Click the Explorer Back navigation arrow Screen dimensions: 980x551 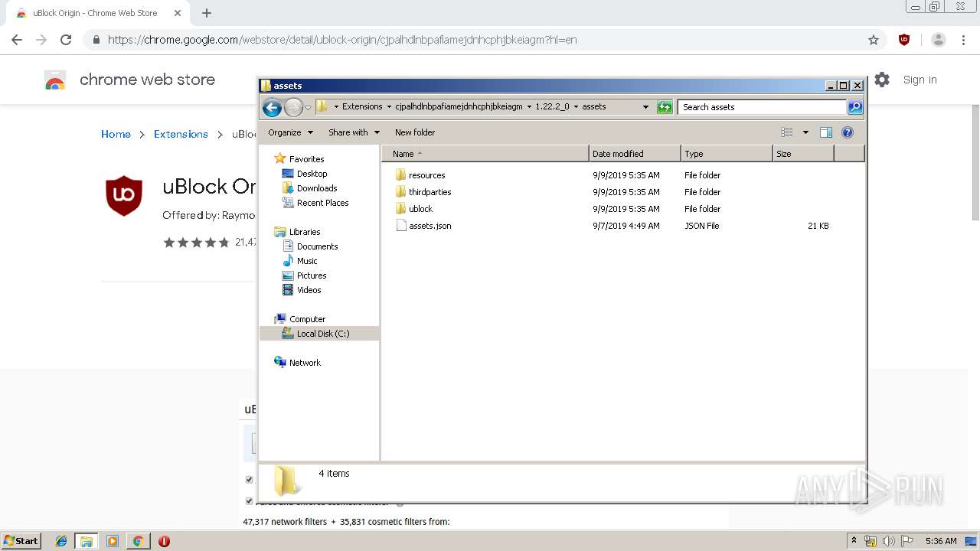[x=272, y=107]
